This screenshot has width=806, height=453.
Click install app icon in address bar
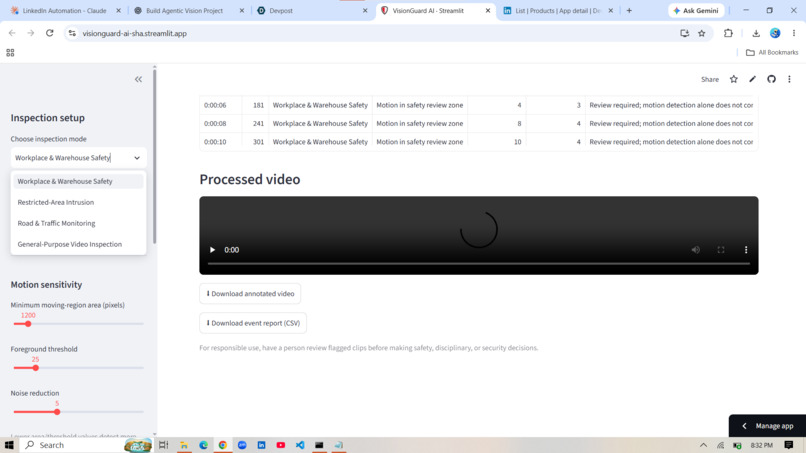tap(684, 33)
